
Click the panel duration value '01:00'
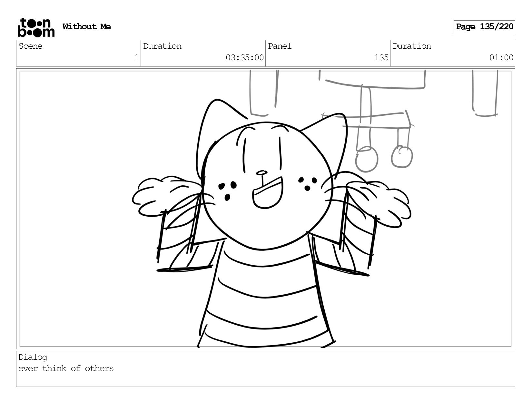click(x=501, y=58)
